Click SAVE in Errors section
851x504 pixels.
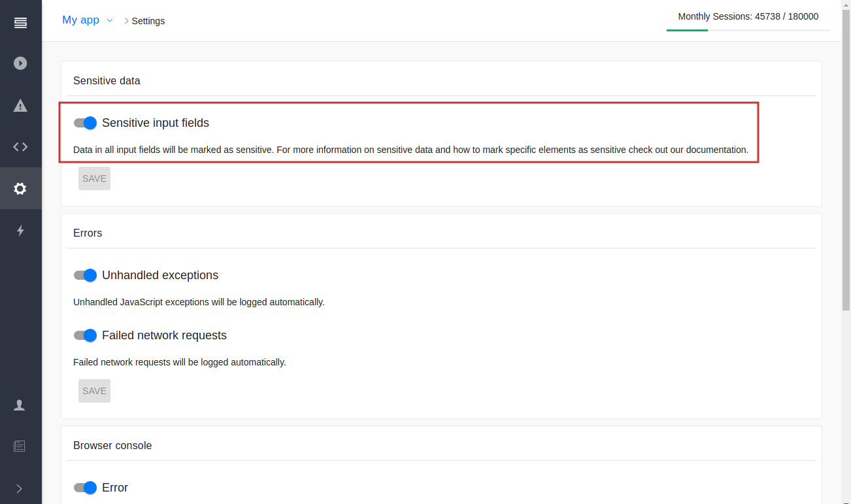[x=94, y=391]
